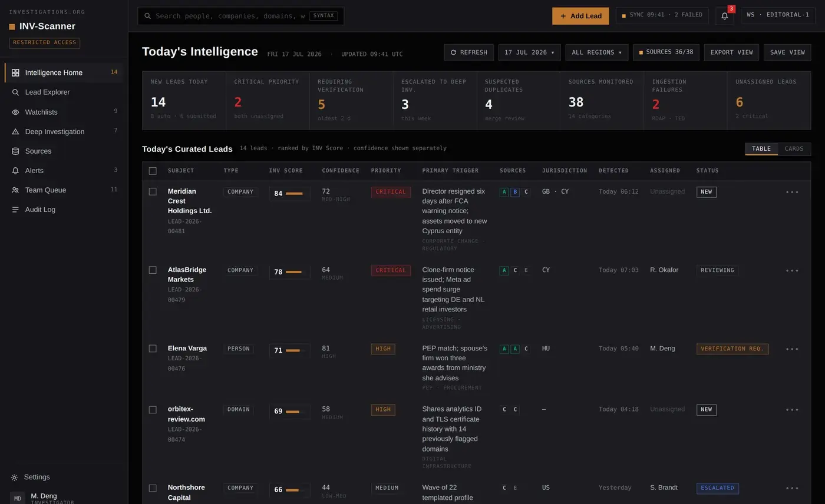
Task: Click the SYNTAX hint in search bar
Action: click(324, 16)
